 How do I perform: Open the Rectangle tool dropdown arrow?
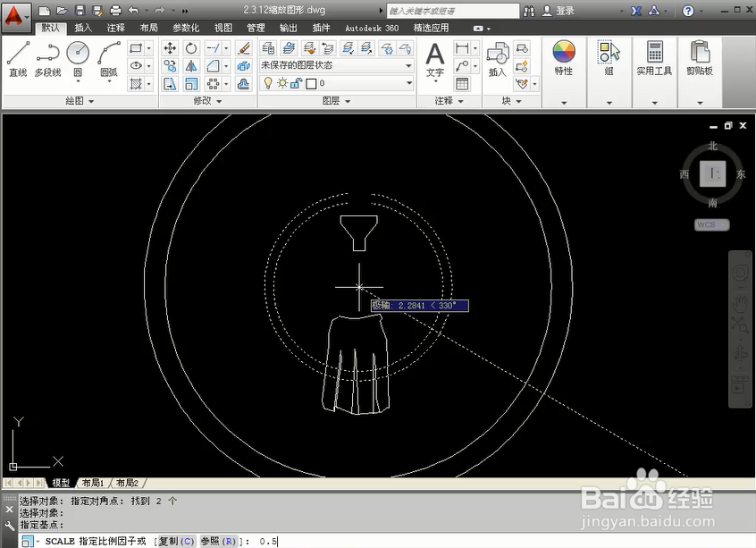click(x=148, y=48)
